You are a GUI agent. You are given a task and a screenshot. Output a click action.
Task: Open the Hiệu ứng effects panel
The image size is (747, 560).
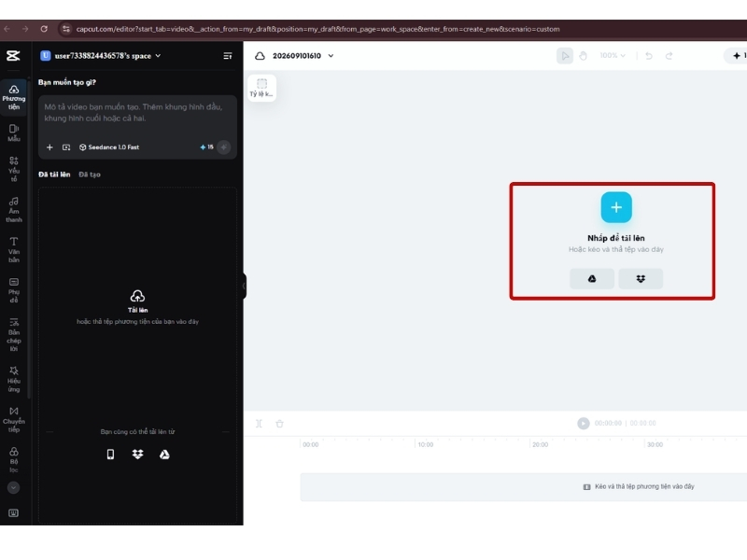coord(14,379)
